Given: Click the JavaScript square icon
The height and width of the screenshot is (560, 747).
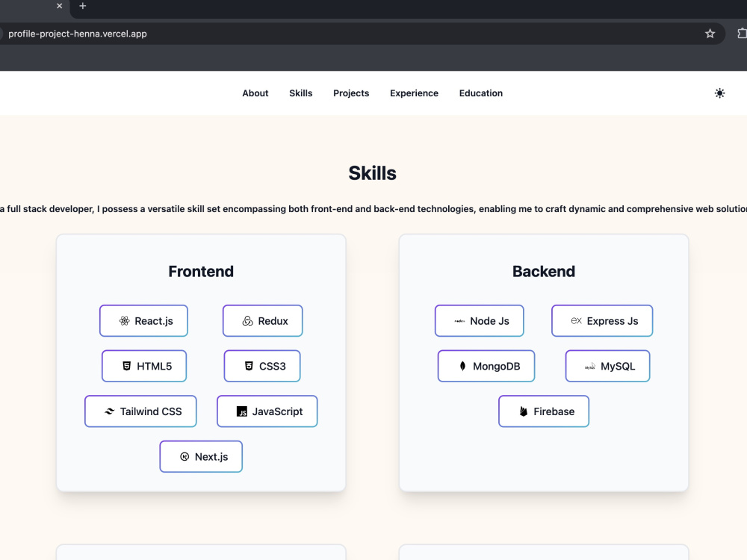Looking at the screenshot, I should (x=242, y=411).
